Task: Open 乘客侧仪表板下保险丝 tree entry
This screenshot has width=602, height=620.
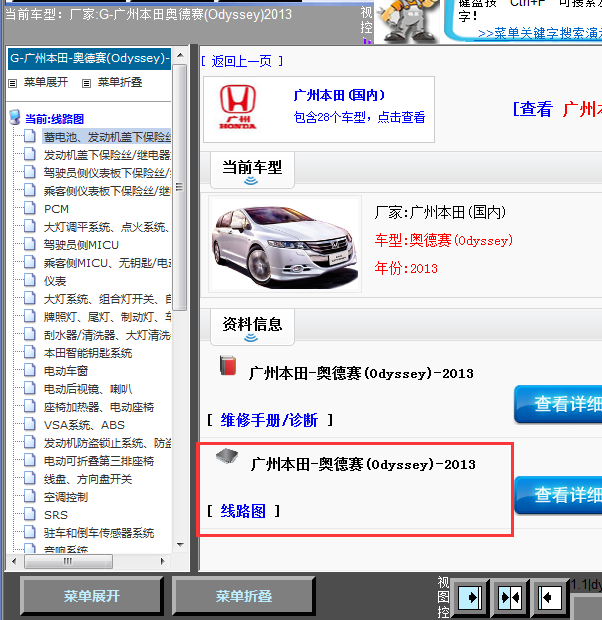Action: [x=107, y=191]
